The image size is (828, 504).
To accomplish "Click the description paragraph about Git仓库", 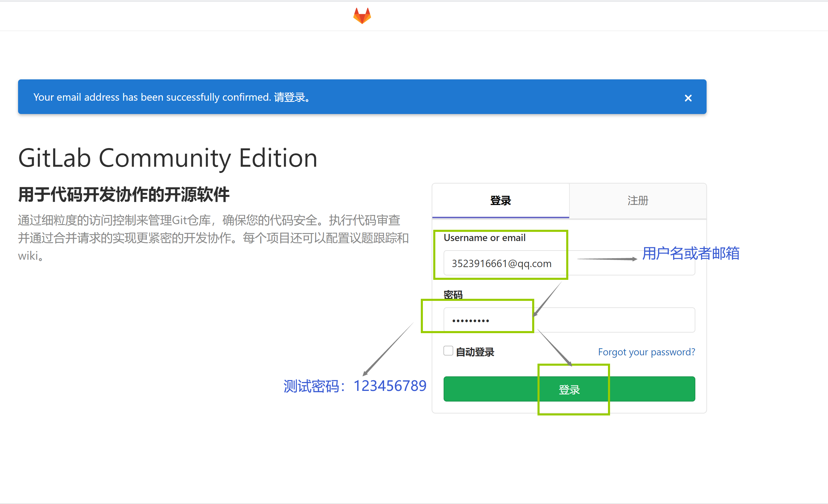I will pyautogui.click(x=213, y=238).
